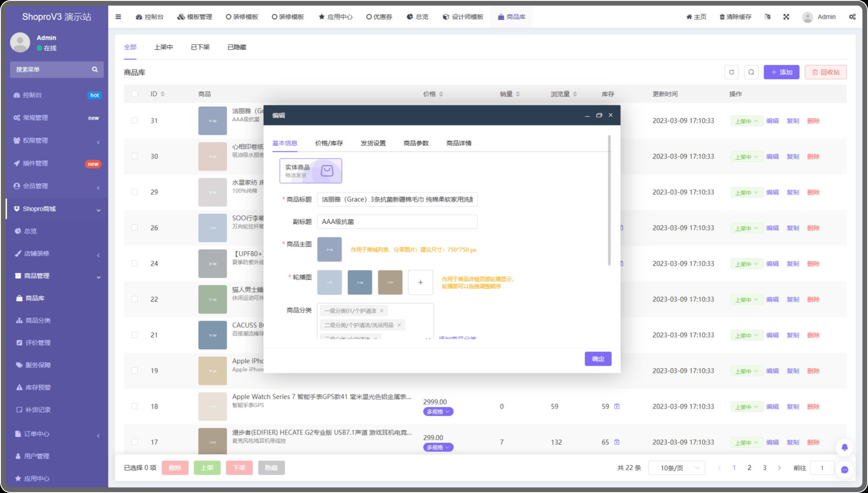Select the checkbox for product row 29
868x493 pixels.
pyautogui.click(x=134, y=192)
